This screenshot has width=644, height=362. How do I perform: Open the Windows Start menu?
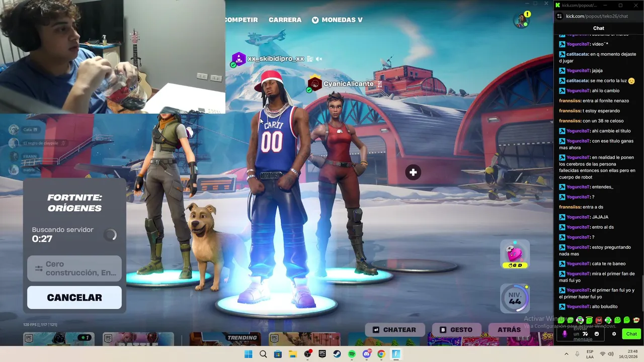[x=248, y=354]
